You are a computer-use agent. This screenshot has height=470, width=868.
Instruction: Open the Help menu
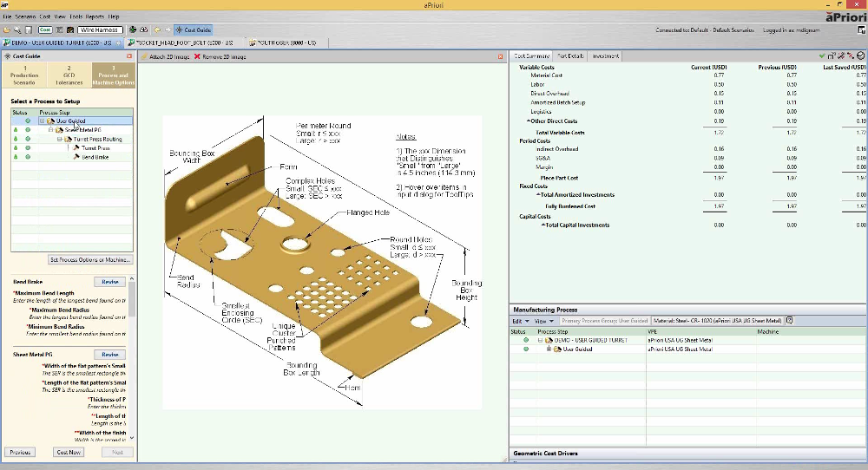click(x=114, y=16)
